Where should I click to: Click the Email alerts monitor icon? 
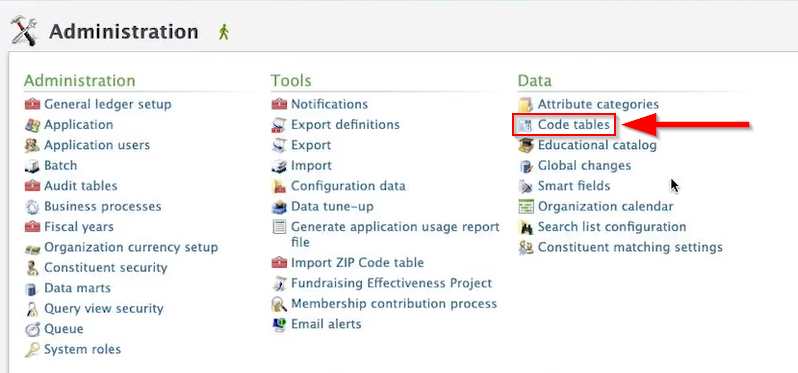[279, 325]
